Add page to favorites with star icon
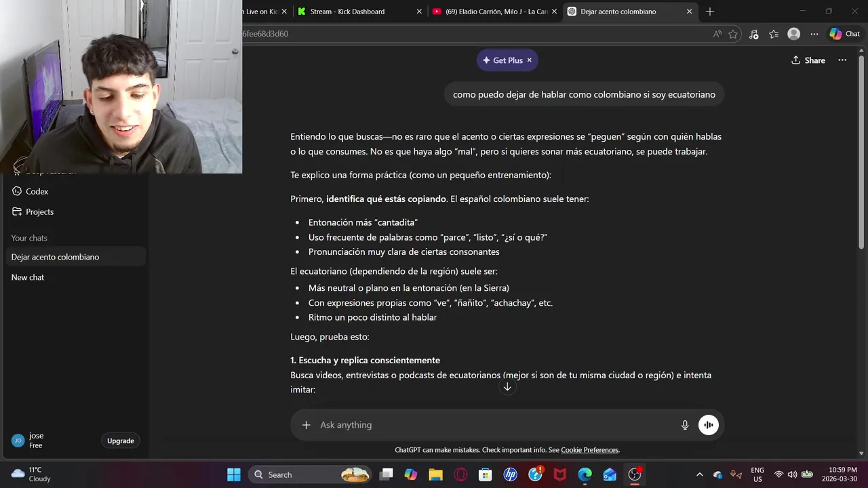This screenshot has width=868, height=488. (733, 34)
